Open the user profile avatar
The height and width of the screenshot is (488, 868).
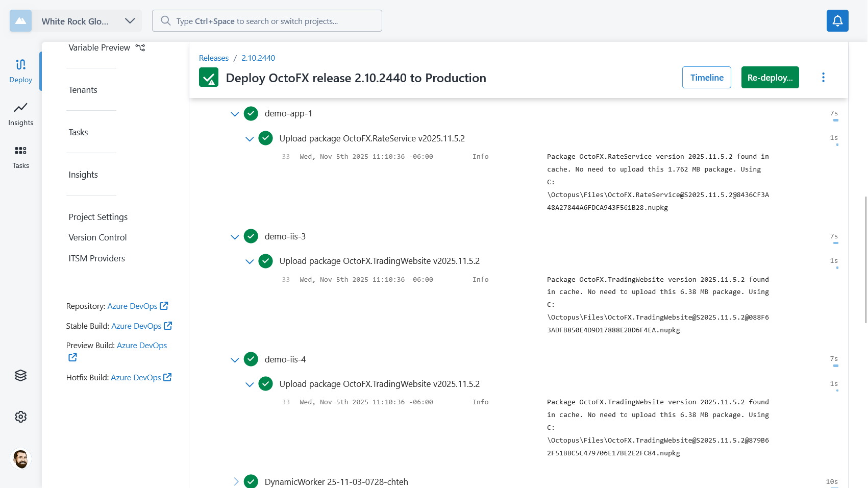click(21, 458)
